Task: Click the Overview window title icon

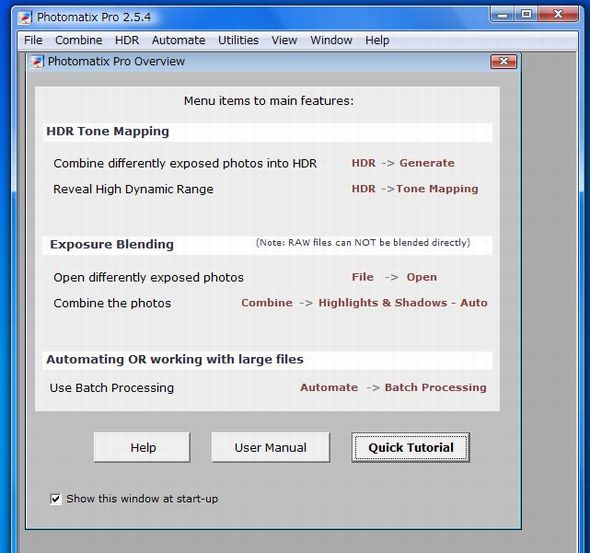Action: point(37,61)
